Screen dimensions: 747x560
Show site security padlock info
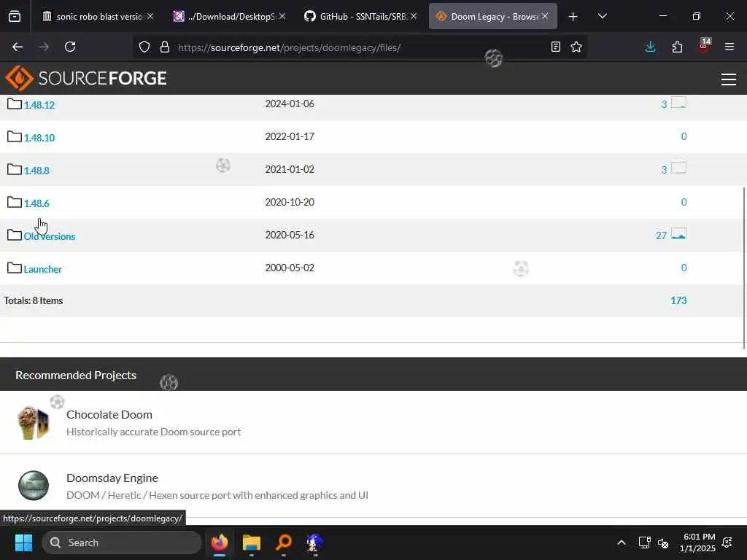(165, 47)
